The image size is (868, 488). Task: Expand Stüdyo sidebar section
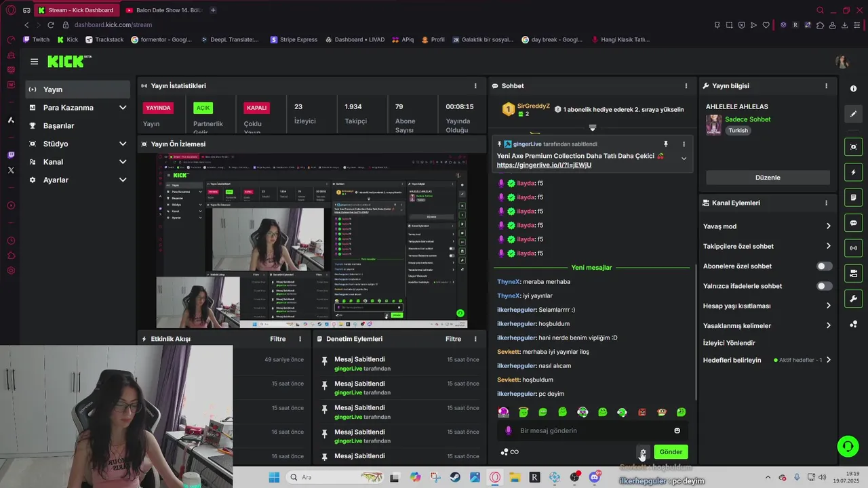[x=78, y=144]
